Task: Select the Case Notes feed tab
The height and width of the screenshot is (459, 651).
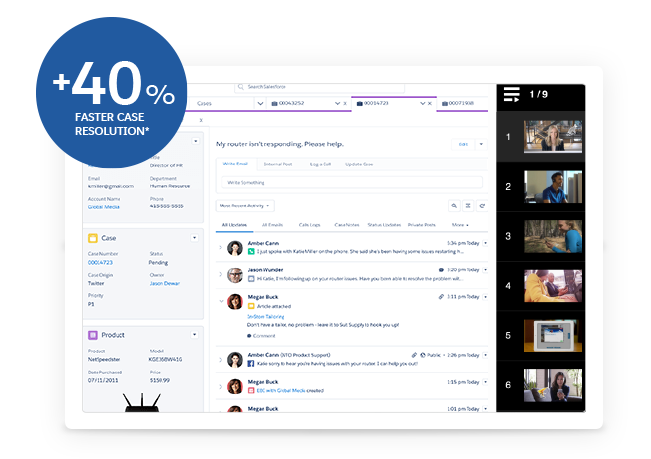Action: coord(347,226)
